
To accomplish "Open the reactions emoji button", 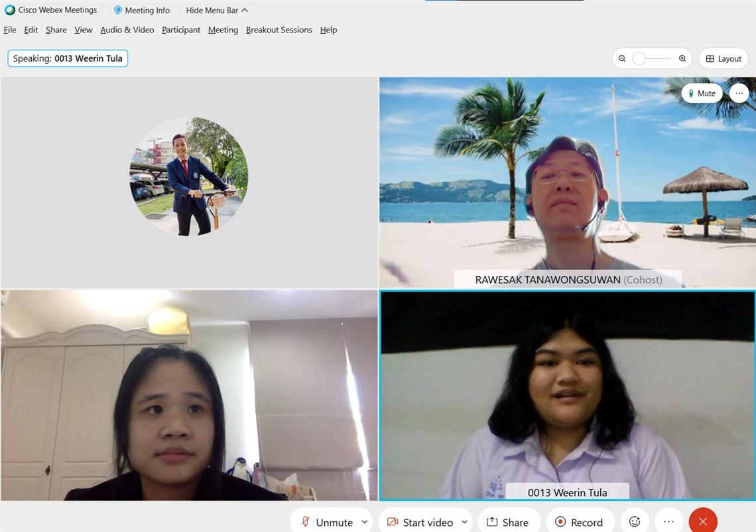I will pyautogui.click(x=634, y=522).
